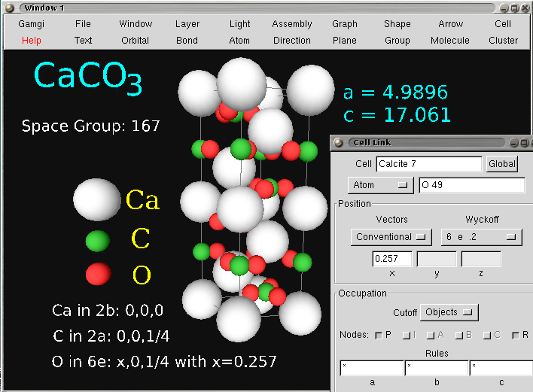Click the Cell Link title bar sphere icon

[x=338, y=142]
